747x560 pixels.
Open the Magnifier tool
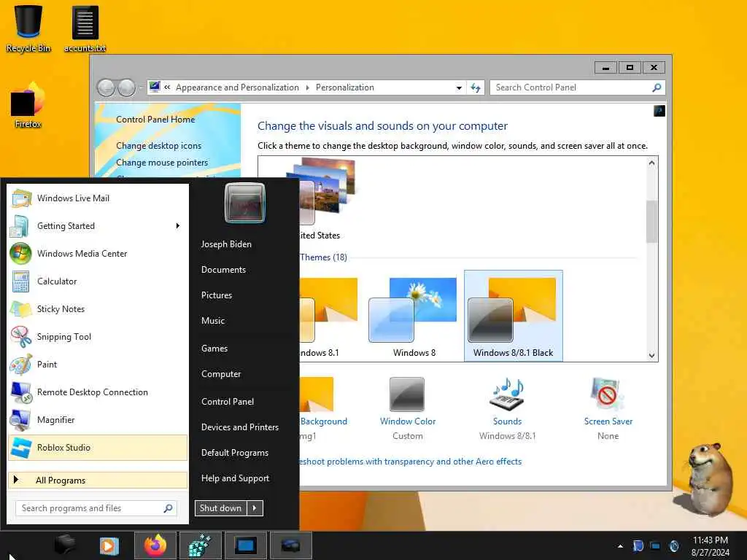tap(98, 419)
